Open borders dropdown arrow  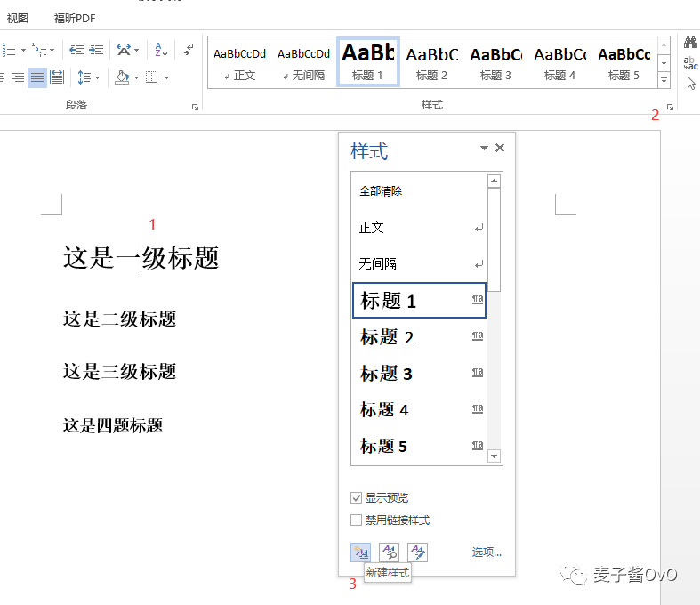[166, 77]
